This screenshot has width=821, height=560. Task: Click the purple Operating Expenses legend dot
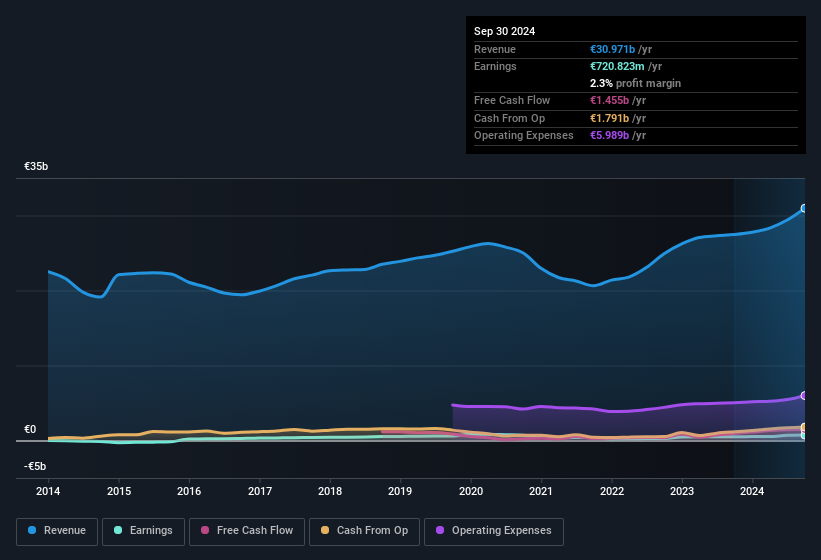pyautogui.click(x=441, y=530)
